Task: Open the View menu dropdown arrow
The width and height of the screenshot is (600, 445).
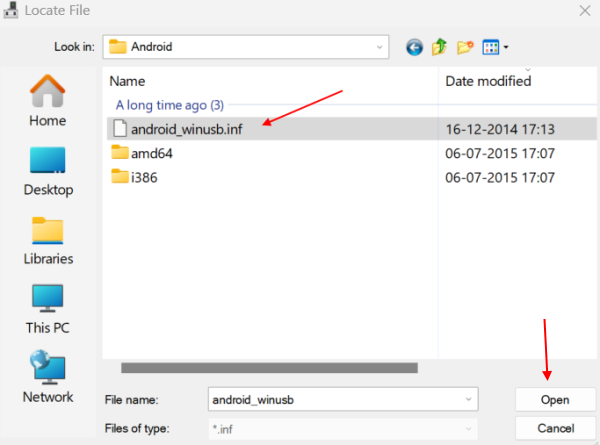Action: [x=506, y=47]
